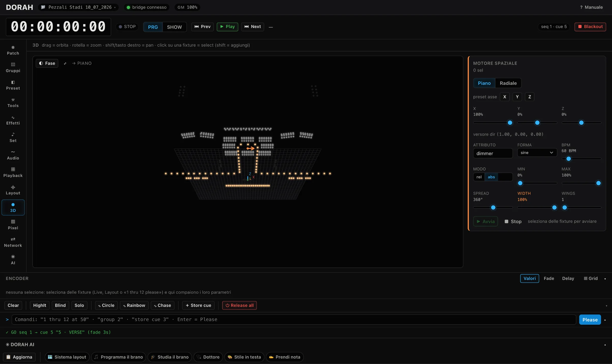Open the Set sidebar section
This screenshot has width=612, height=364.
13,138
